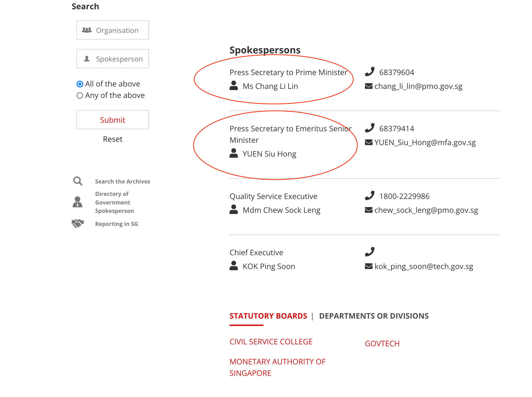Click the phone icon beside 68379604

click(x=369, y=72)
